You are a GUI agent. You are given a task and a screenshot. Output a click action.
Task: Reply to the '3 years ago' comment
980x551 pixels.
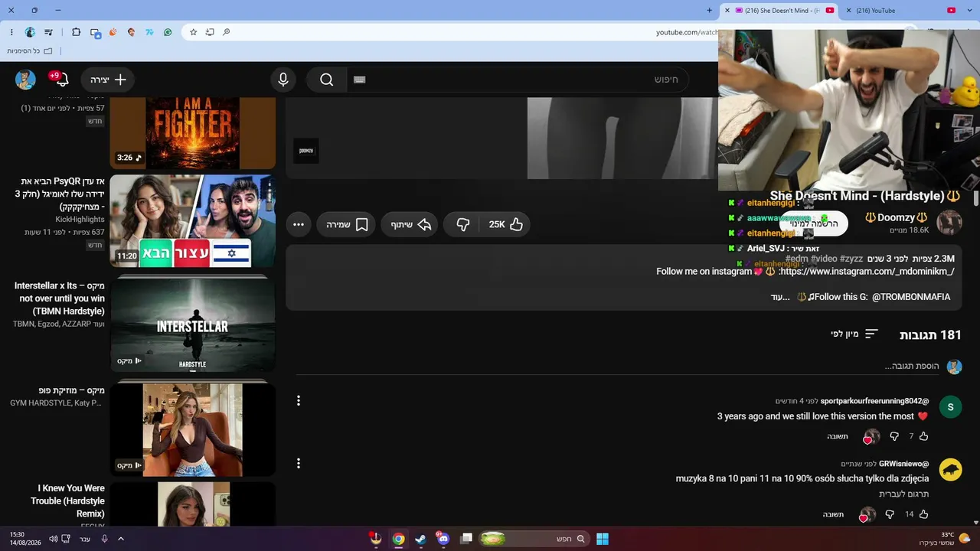(x=838, y=436)
